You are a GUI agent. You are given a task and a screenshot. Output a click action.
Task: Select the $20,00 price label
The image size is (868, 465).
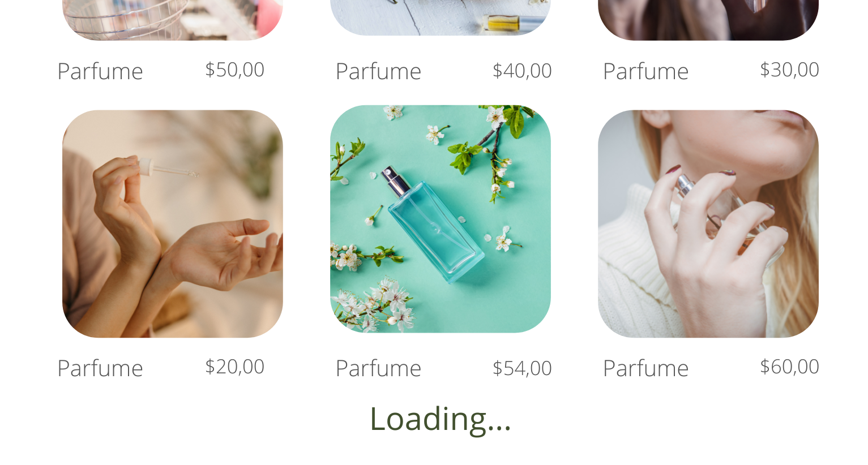point(234,367)
